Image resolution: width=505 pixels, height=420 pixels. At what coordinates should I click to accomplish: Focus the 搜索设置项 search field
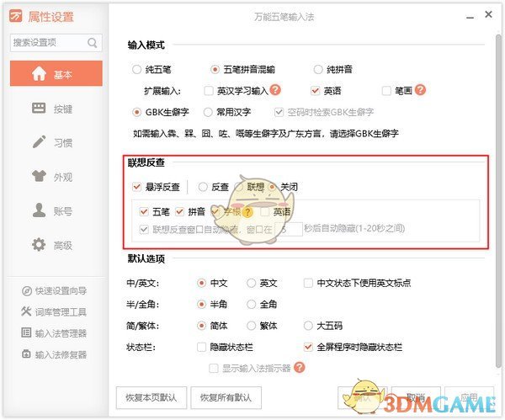56,43
